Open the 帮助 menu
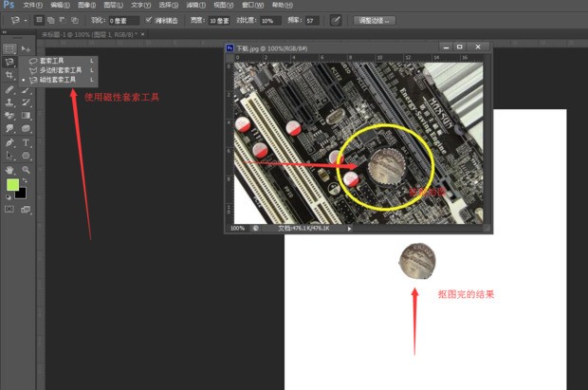This screenshot has height=390, width=588. tap(283, 6)
